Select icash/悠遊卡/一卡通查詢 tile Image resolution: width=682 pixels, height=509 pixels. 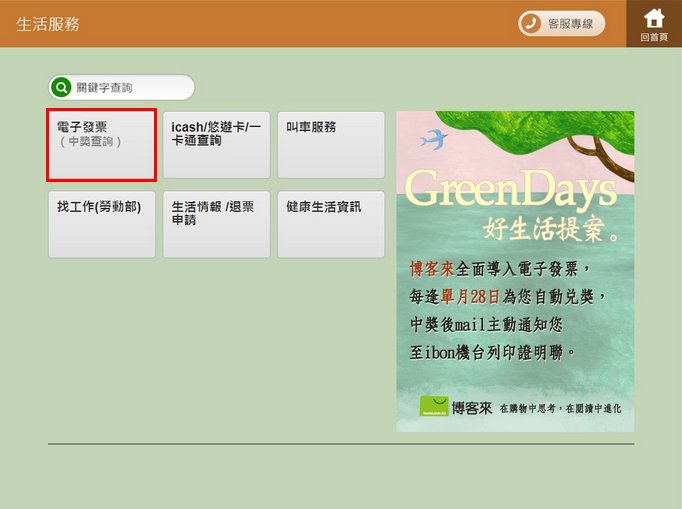(x=217, y=145)
